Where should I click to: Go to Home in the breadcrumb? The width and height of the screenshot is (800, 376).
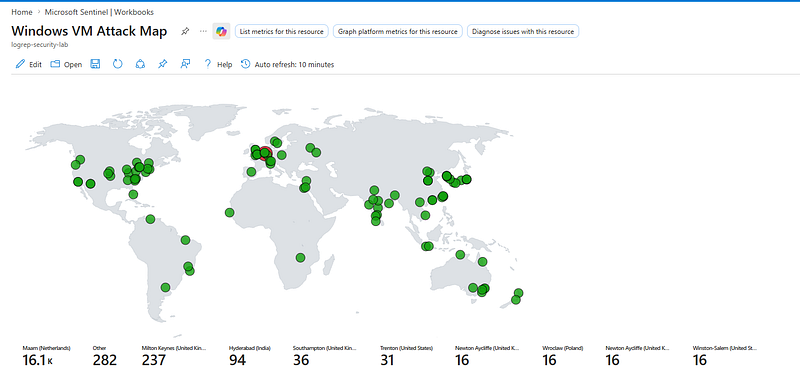(21, 12)
